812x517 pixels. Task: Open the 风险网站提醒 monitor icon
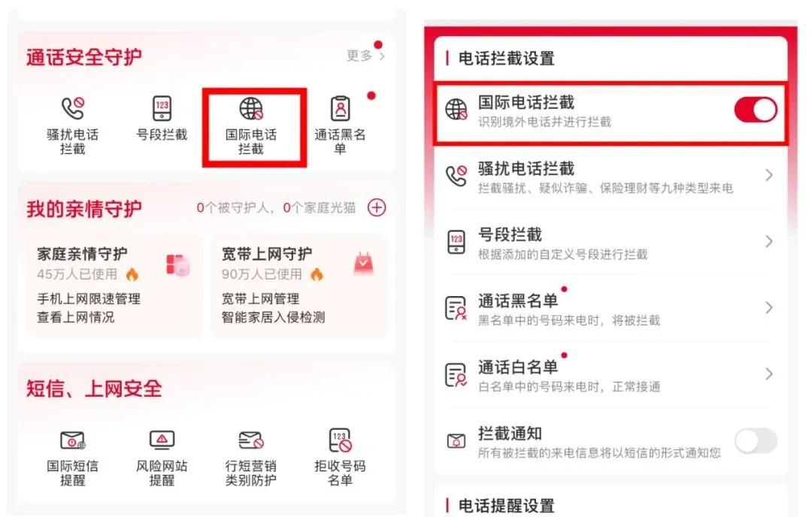(162, 440)
